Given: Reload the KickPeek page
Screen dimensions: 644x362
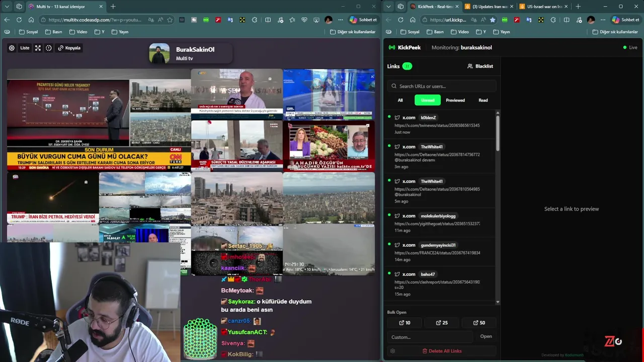Looking at the screenshot, I should pos(400,20).
